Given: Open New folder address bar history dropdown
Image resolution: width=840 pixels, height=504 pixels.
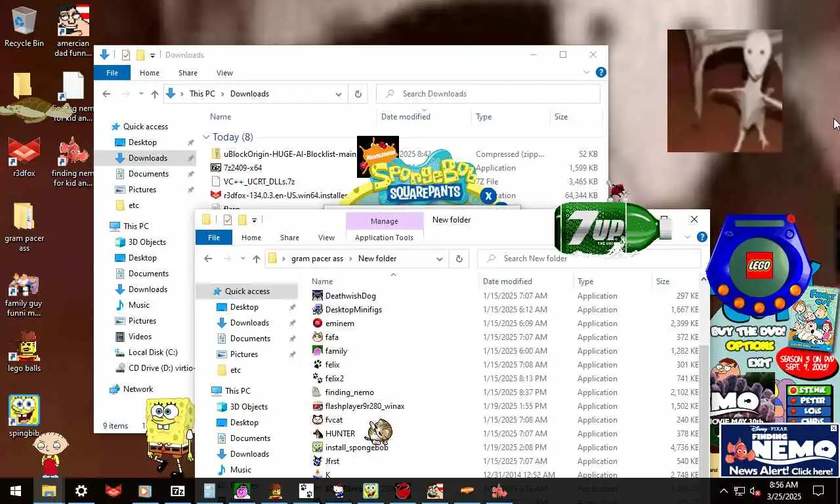Looking at the screenshot, I should tap(440, 259).
